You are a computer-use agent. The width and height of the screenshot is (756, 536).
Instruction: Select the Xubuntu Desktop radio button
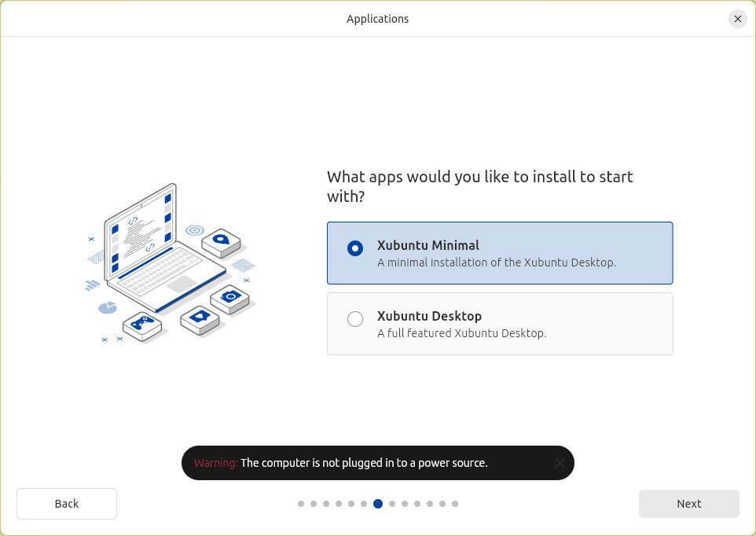[x=355, y=319]
